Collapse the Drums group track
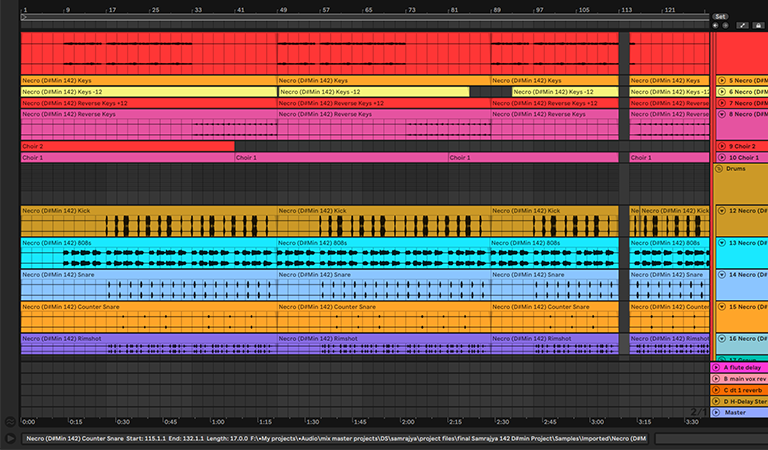Viewport: 768px width, 450px height. pos(721,169)
